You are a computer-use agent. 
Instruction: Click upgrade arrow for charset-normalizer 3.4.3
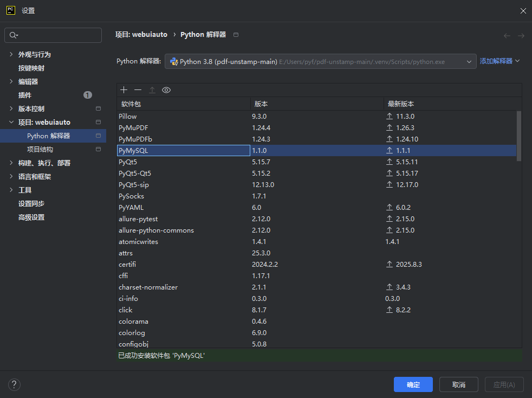pyautogui.click(x=390, y=287)
